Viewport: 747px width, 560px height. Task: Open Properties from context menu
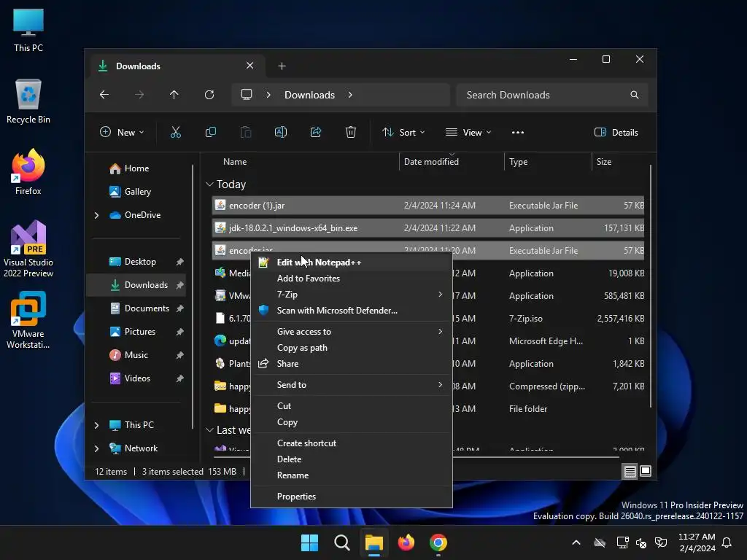coord(352,497)
